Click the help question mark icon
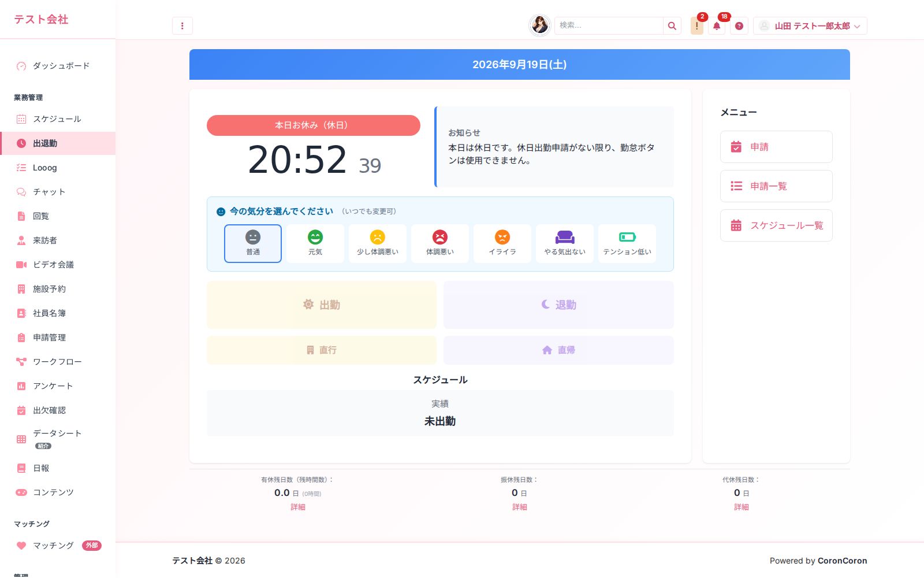 click(739, 25)
